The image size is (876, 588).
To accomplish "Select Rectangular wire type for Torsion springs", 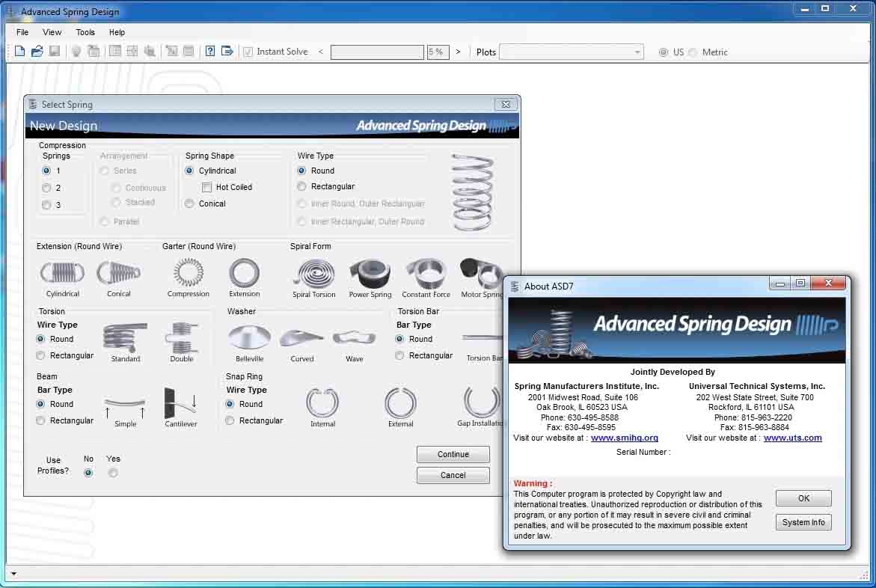I will (40, 355).
